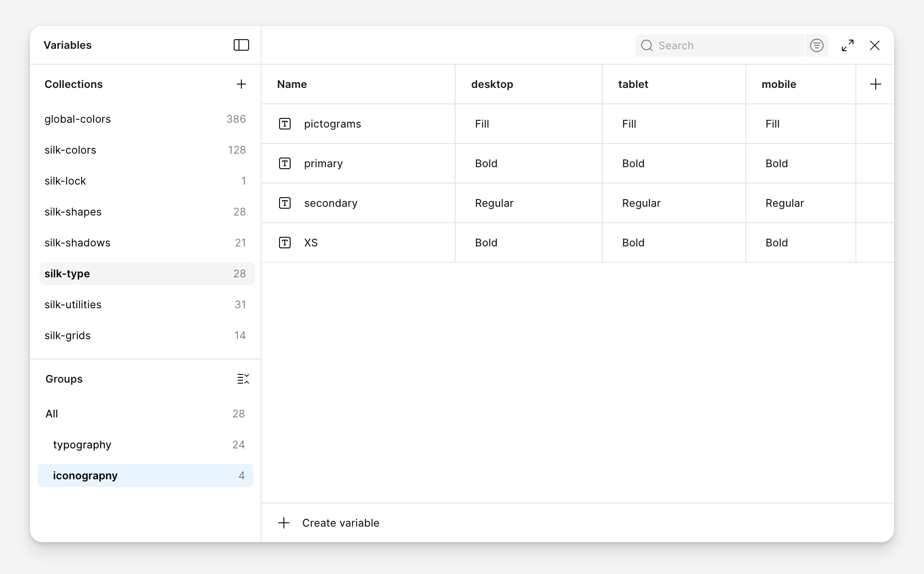Open the filter options icon beside search
The width and height of the screenshot is (924, 574).
(x=816, y=45)
